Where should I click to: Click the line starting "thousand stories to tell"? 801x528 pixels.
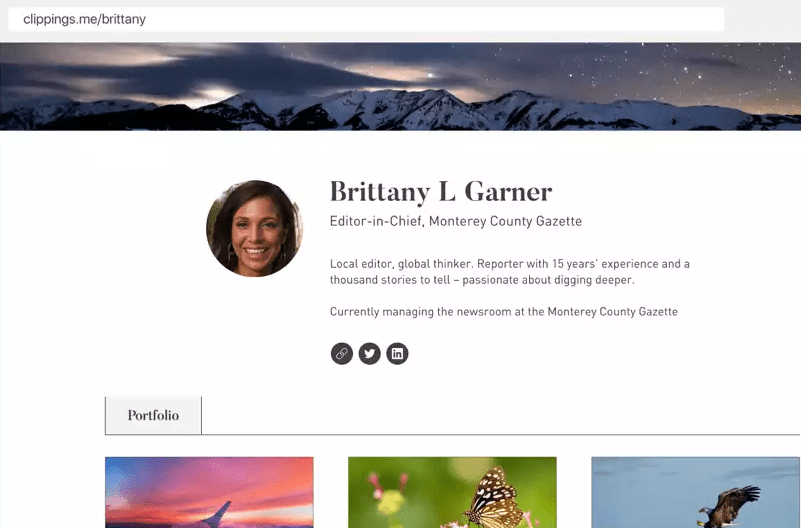coord(482,280)
